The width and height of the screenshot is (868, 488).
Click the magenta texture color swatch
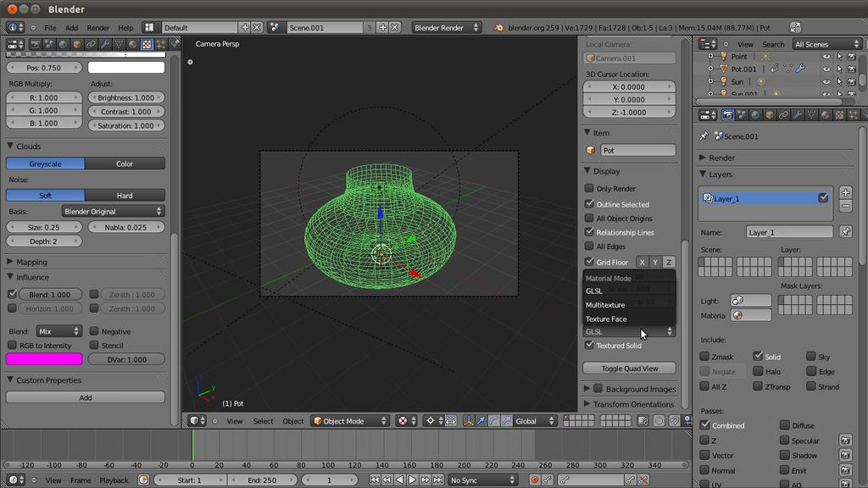(44, 359)
